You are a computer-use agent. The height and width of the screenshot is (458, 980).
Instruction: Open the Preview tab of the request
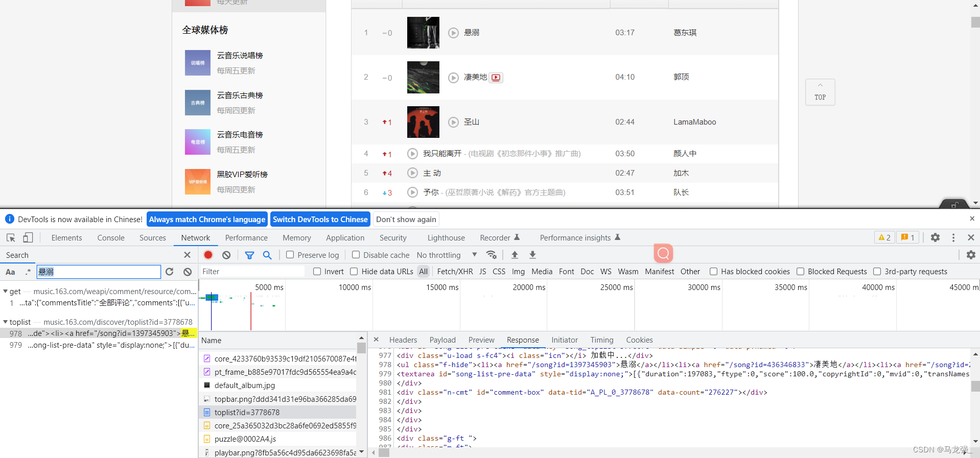(x=481, y=340)
